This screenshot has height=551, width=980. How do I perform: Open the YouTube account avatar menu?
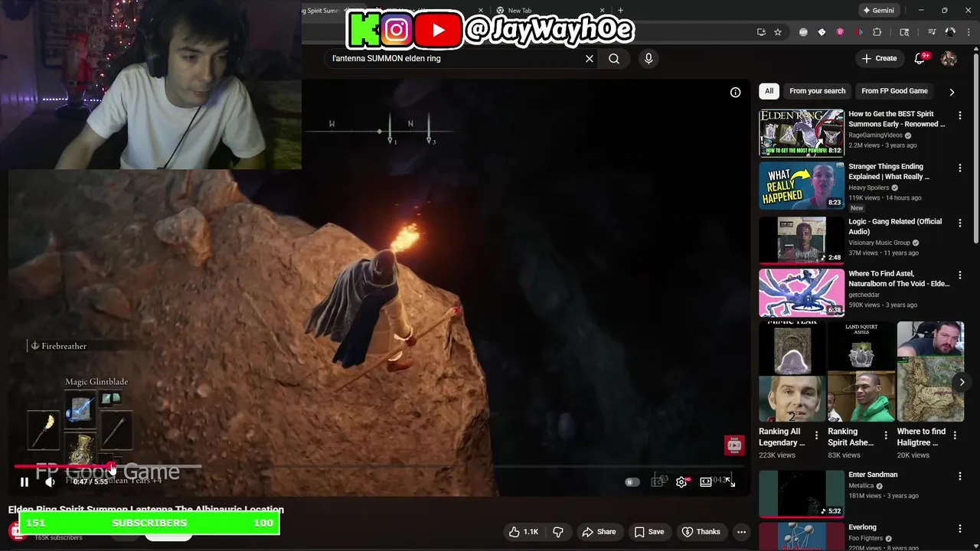pos(949,58)
